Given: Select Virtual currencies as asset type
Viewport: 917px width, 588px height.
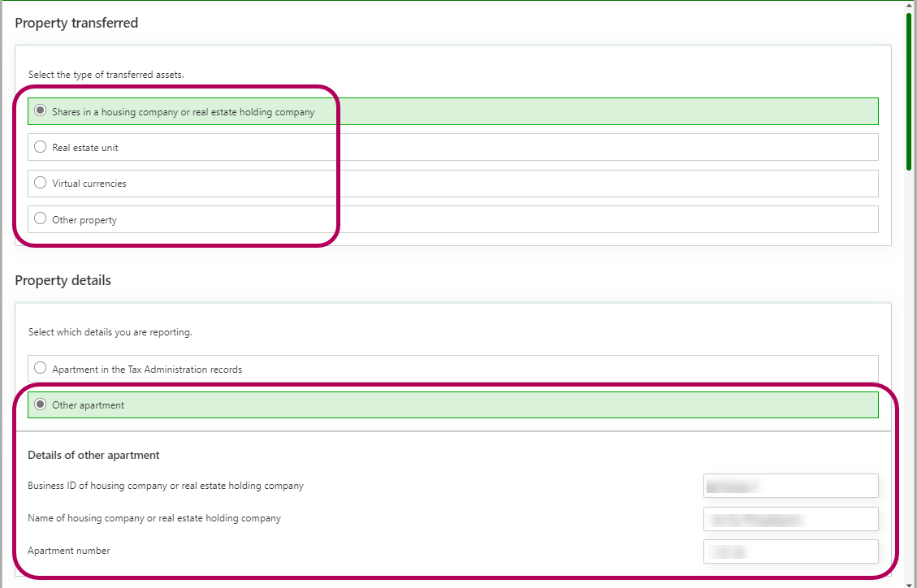Looking at the screenshot, I should tap(41, 183).
